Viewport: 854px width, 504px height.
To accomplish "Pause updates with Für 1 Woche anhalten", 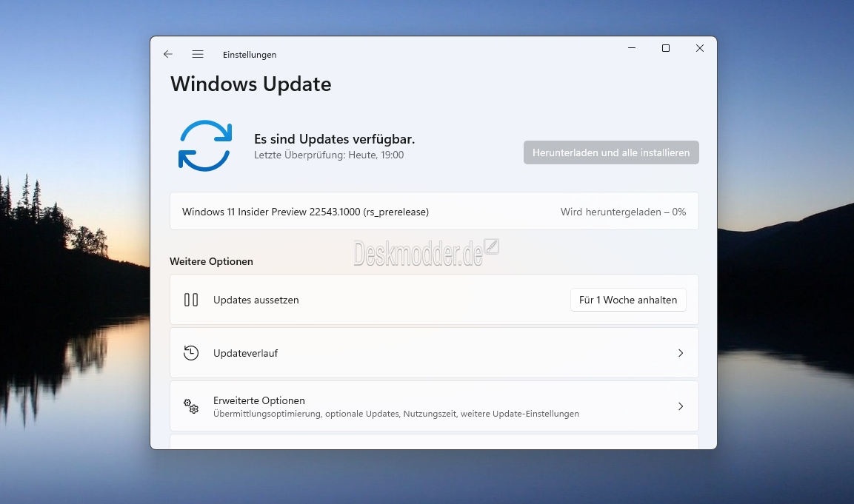I will (628, 300).
